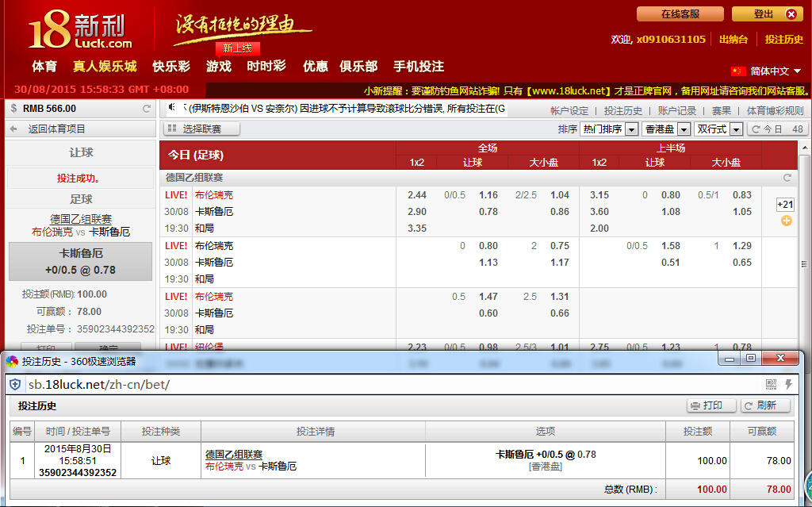812x507 pixels.
Task: Select 卡斯鲁厄 full-time handicap odds 0.78
Action: pos(488,212)
